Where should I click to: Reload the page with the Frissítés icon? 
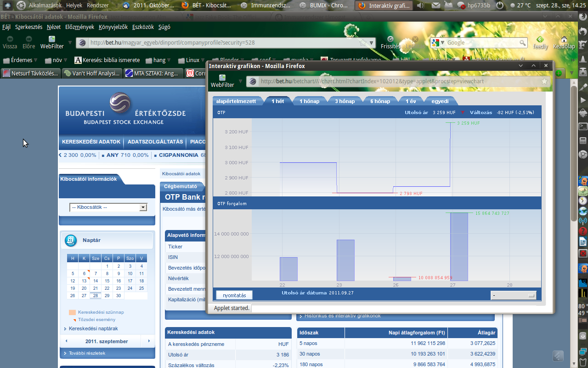tap(390, 39)
